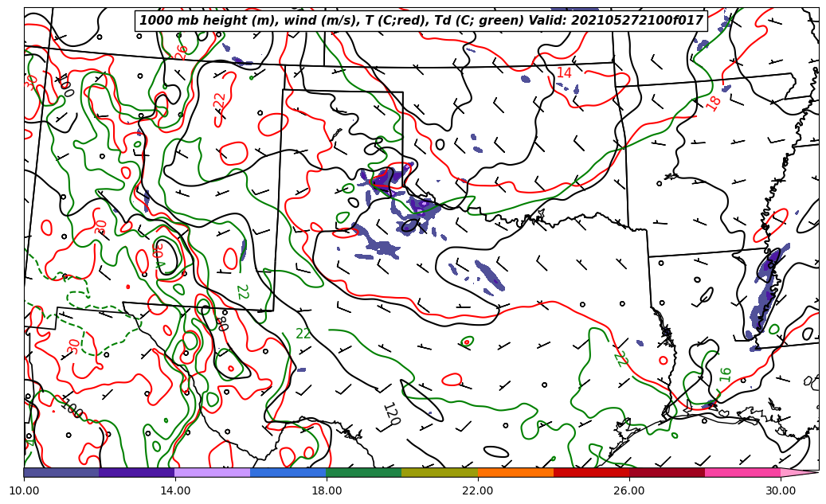Click the black 100 height contour label
This screenshot has height=504, width=826.
pyautogui.click(x=72, y=409)
